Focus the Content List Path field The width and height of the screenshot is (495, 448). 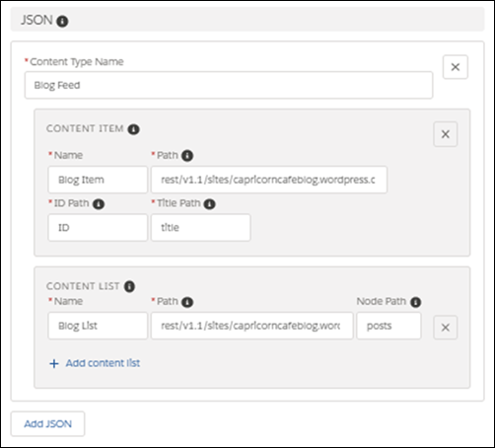tap(252, 326)
